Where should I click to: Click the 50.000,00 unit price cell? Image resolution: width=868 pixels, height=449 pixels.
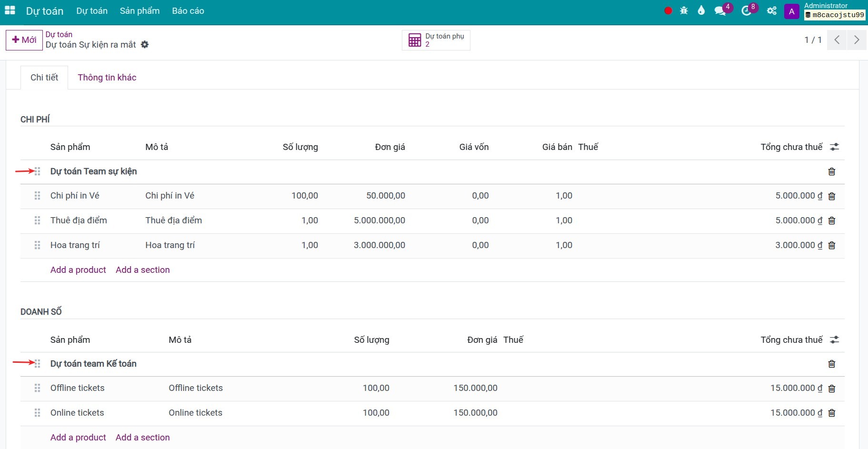(386, 196)
